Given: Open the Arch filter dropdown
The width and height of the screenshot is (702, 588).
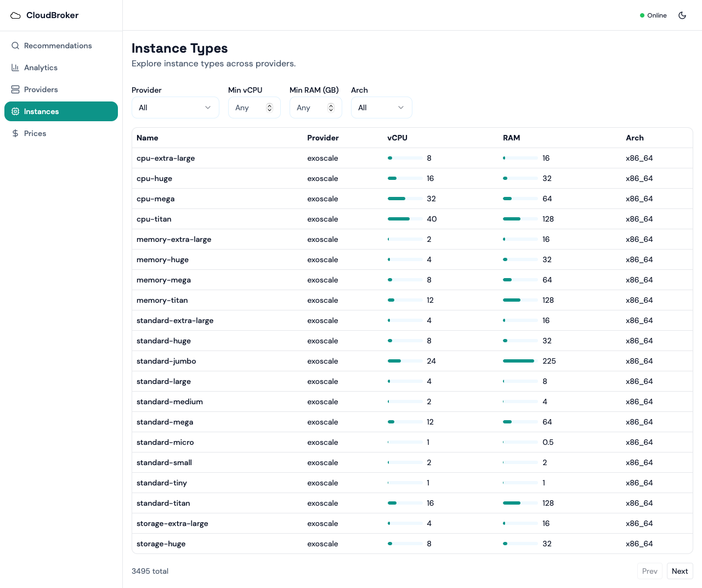Looking at the screenshot, I should 381,108.
